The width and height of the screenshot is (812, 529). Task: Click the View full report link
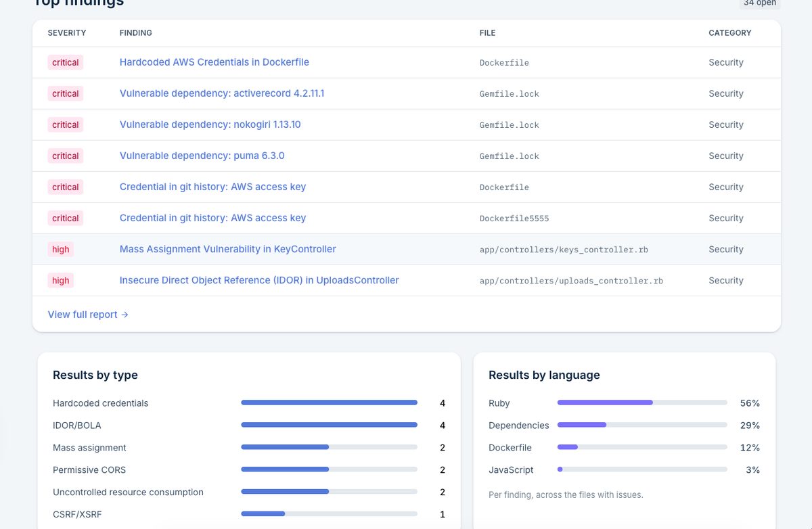click(x=88, y=315)
